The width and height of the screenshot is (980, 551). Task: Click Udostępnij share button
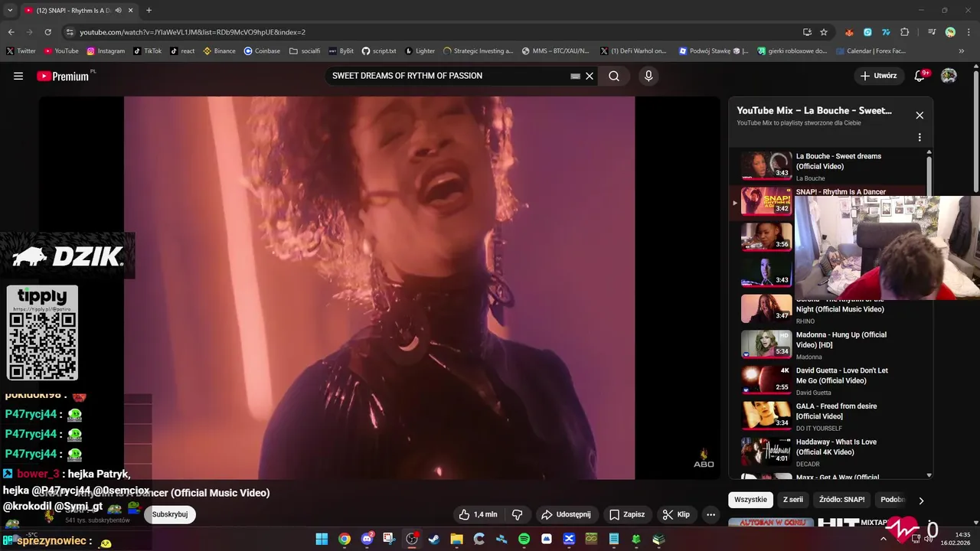(566, 514)
